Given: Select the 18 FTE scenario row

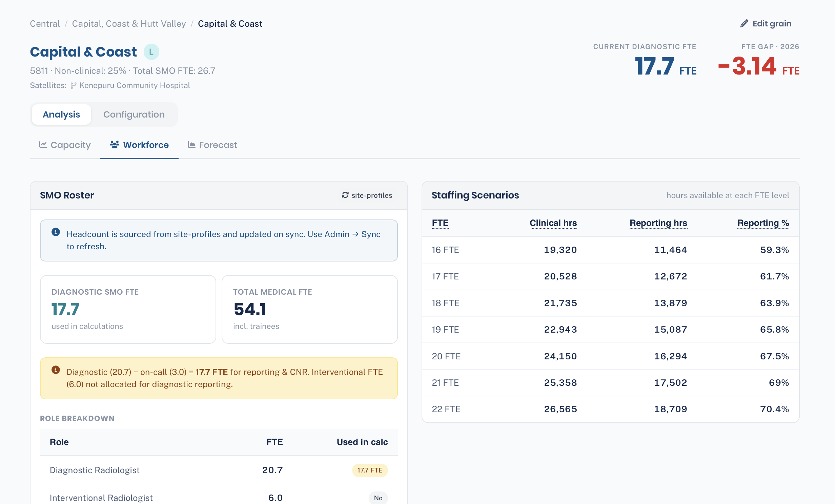Looking at the screenshot, I should coord(610,303).
